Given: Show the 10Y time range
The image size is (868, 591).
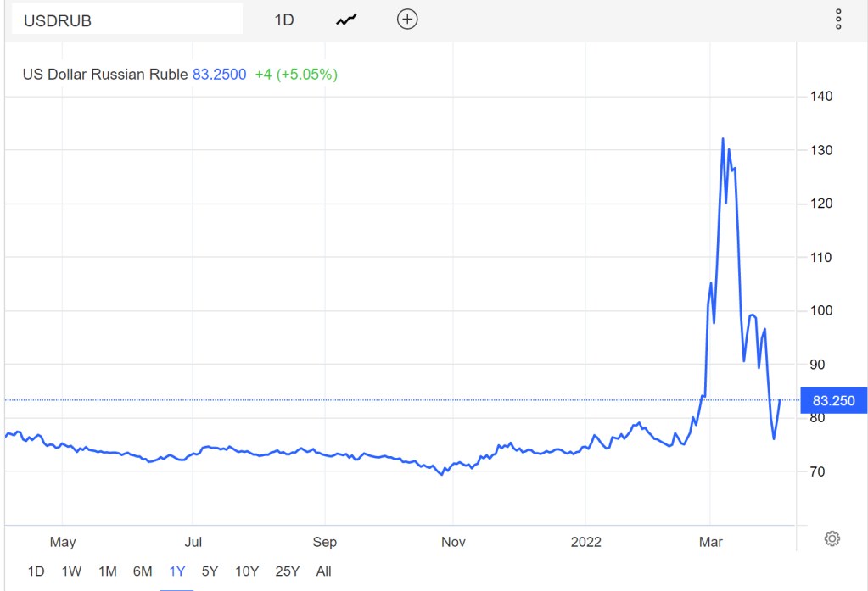Looking at the screenshot, I should [x=248, y=571].
